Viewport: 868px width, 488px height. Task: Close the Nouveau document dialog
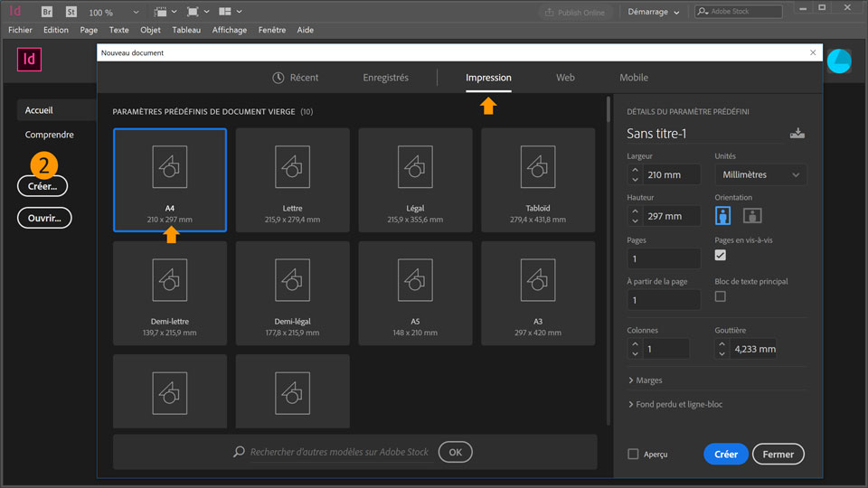813,52
